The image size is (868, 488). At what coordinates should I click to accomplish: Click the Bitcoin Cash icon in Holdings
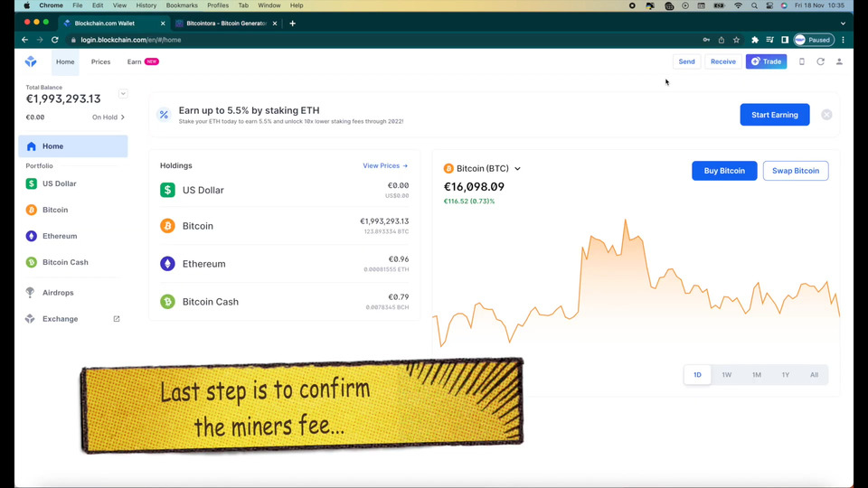coord(168,302)
